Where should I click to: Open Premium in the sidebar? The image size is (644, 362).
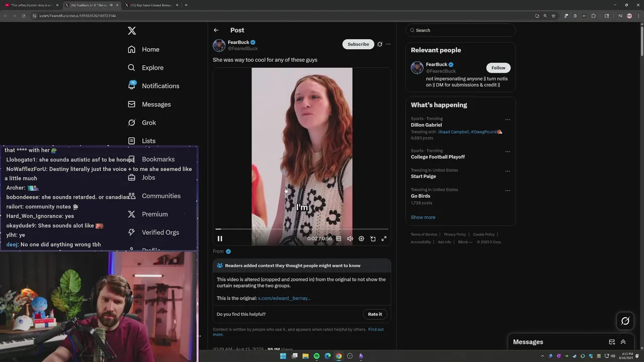(148, 214)
